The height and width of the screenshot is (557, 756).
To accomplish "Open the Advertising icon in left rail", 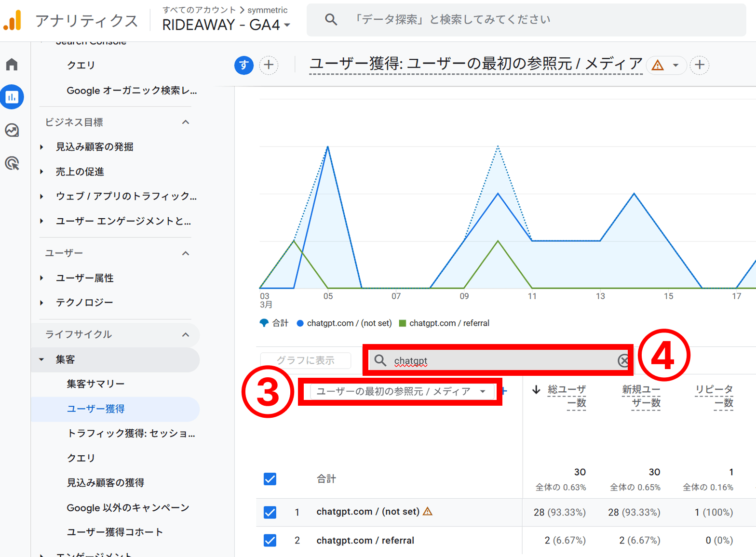I will tap(12, 163).
